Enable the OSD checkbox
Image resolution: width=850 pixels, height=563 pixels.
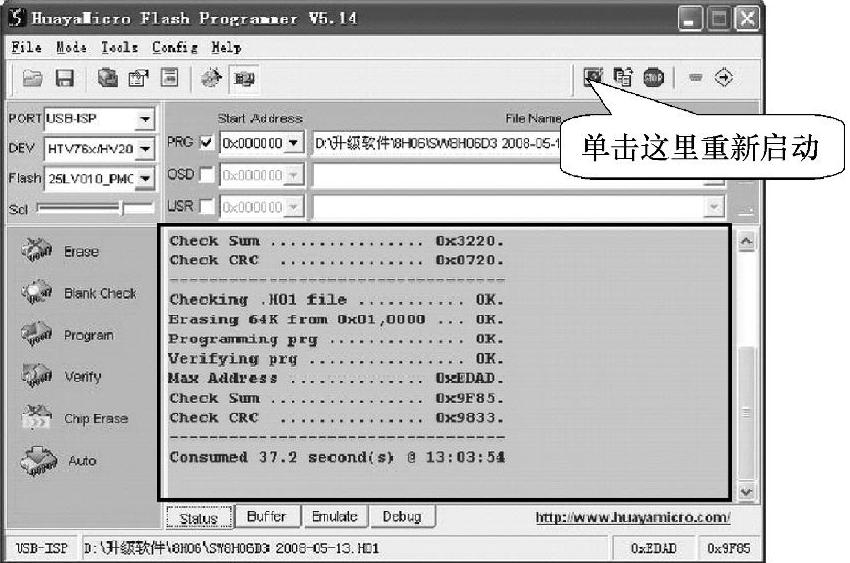point(206,174)
